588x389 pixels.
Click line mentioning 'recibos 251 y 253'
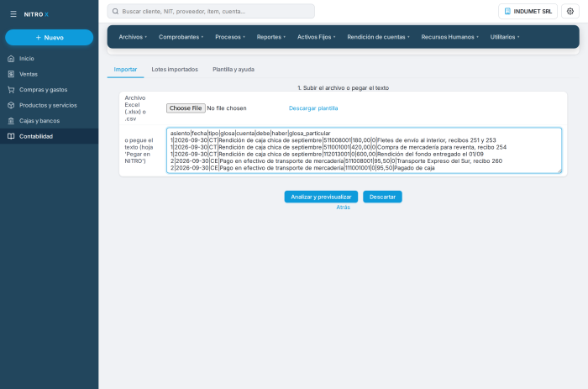pos(333,140)
